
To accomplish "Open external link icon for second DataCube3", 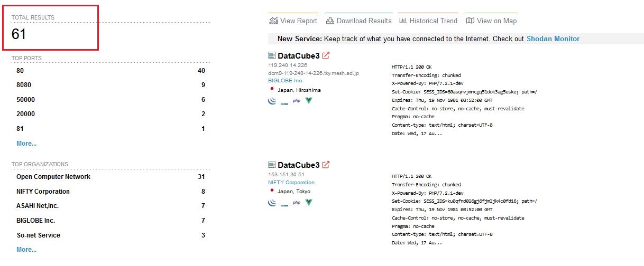I will (326, 165).
